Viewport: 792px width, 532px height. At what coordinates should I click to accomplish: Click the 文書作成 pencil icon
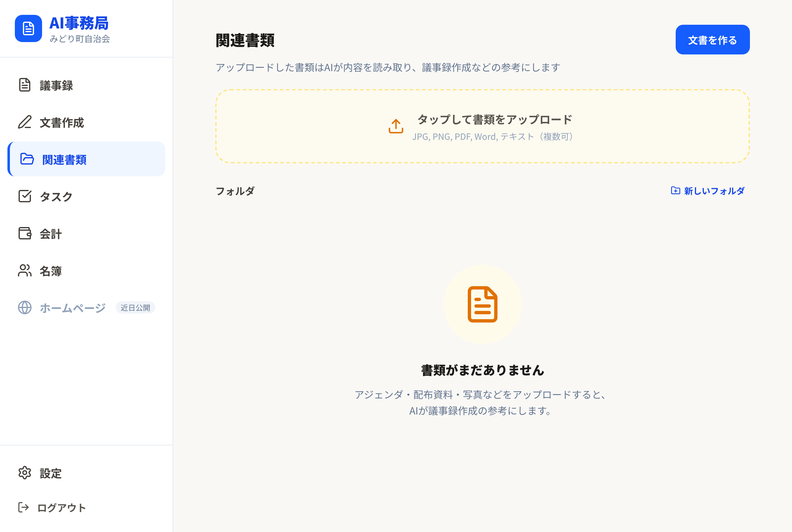click(25, 122)
